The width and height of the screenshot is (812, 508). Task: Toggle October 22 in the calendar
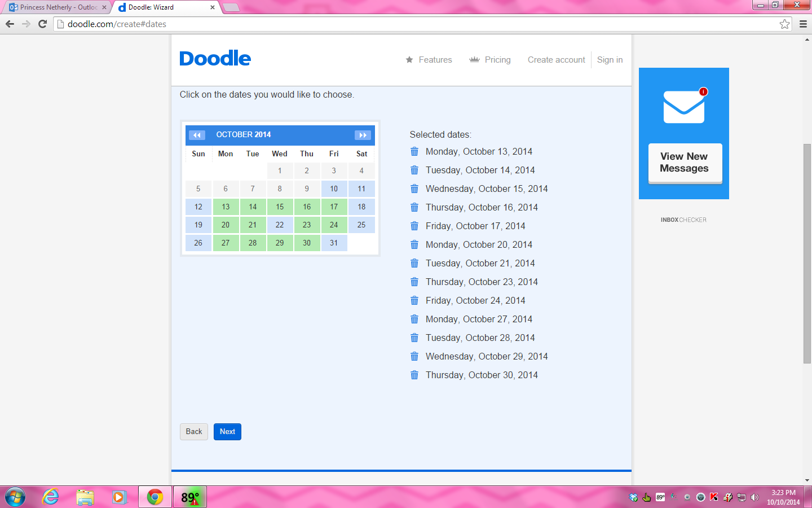[x=280, y=225]
